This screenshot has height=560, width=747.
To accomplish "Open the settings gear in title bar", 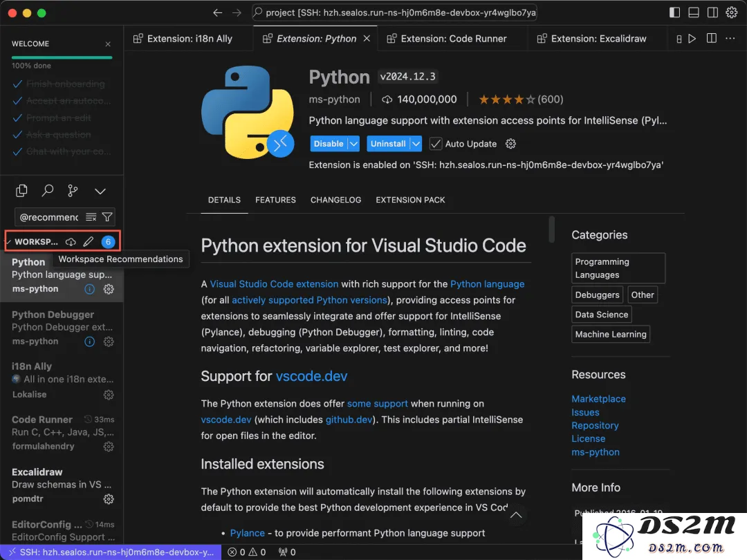I will click(x=732, y=13).
